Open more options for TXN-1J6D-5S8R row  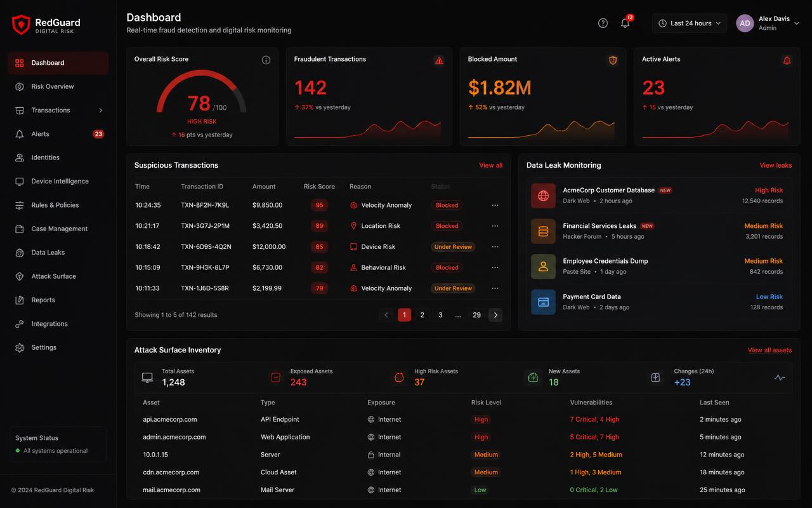tap(495, 288)
